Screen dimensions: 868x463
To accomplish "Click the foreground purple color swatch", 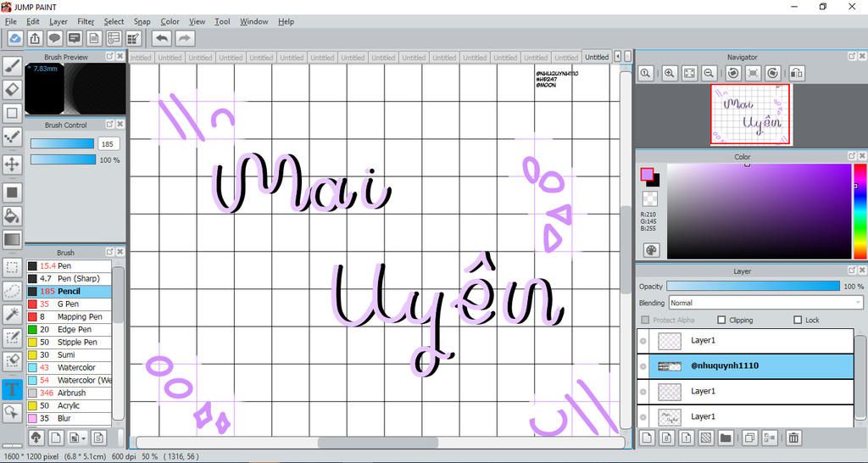I will click(x=647, y=175).
